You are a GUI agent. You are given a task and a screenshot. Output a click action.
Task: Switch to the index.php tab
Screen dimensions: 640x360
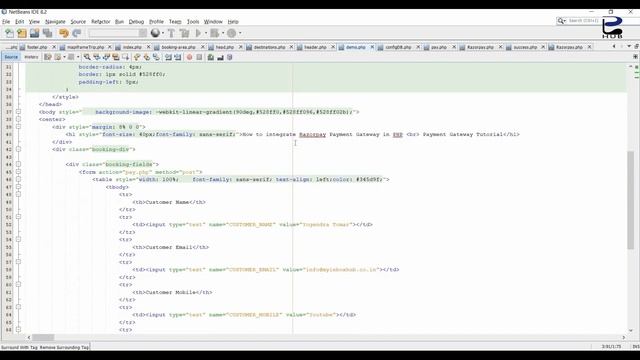132,47
